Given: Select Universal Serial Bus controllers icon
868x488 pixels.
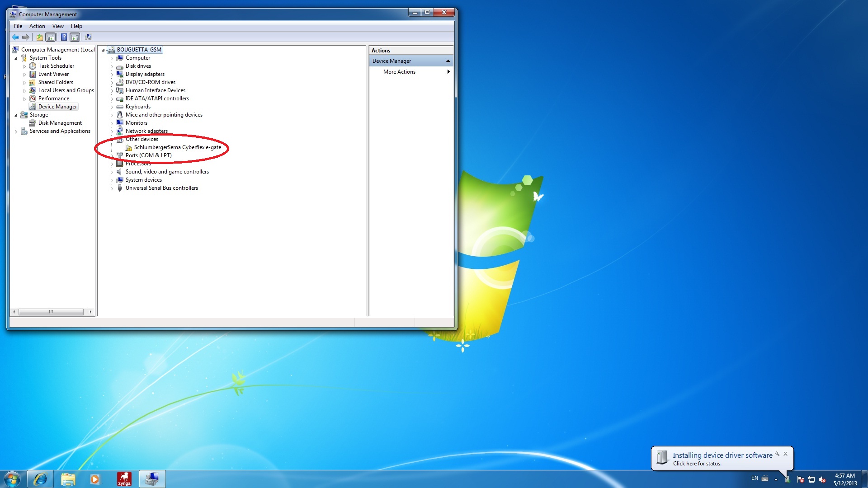Looking at the screenshot, I should 120,188.
